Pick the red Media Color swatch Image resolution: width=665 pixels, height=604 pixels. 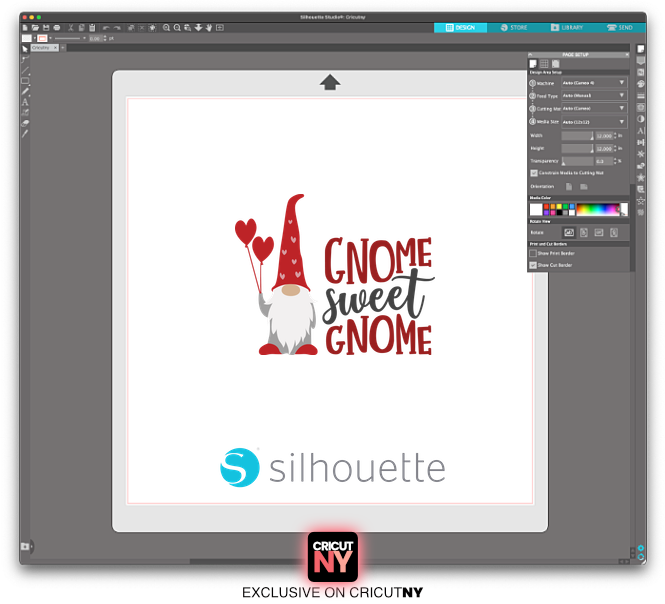coord(547,207)
